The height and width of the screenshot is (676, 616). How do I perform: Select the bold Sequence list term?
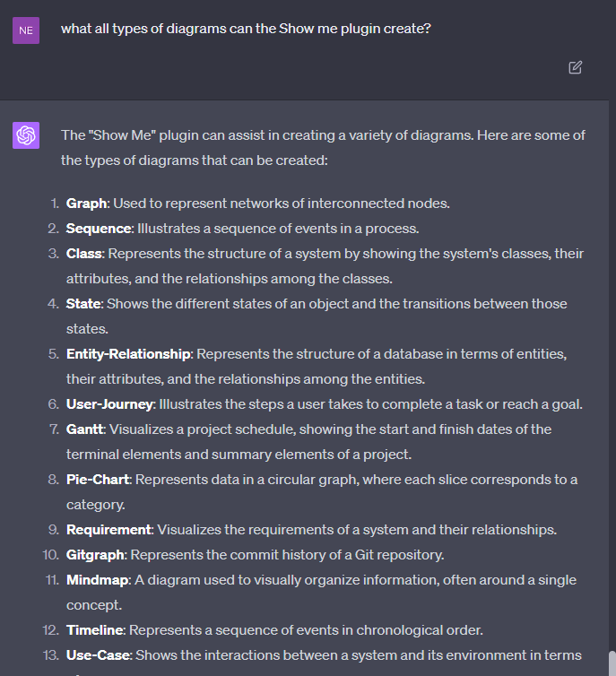coord(99,229)
